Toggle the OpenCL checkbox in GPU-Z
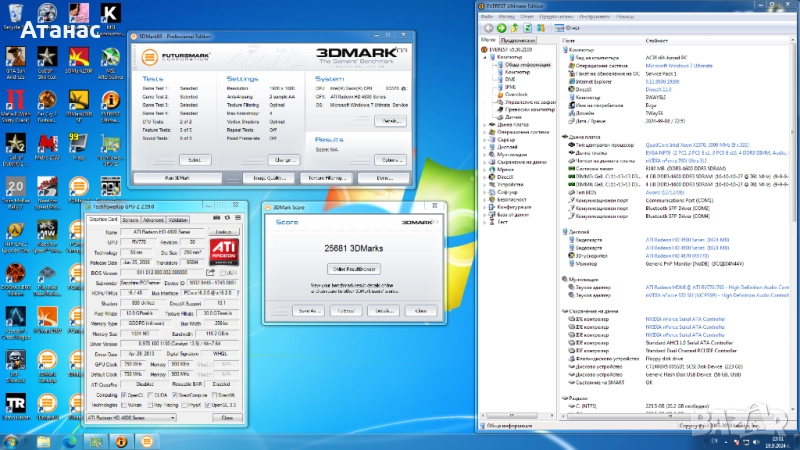800x450 pixels. 126,394
